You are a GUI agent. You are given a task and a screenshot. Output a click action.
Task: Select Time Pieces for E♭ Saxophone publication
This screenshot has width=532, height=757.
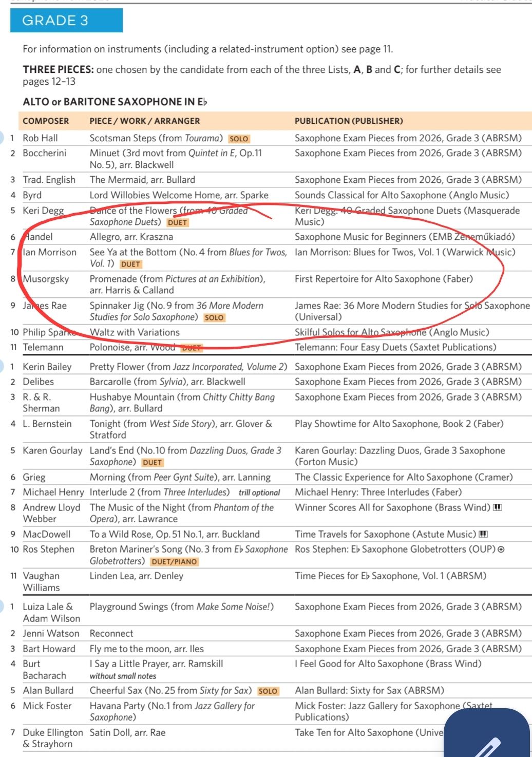tap(391, 576)
